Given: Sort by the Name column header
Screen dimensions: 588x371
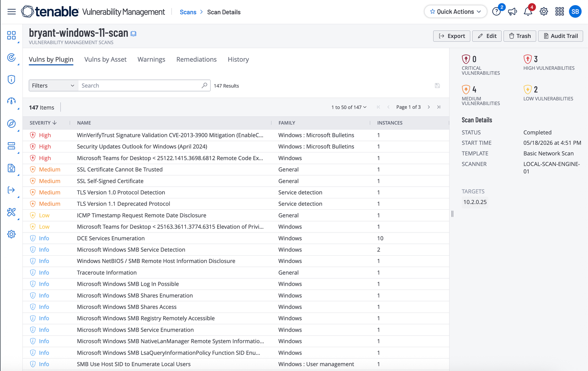Looking at the screenshot, I should point(84,123).
